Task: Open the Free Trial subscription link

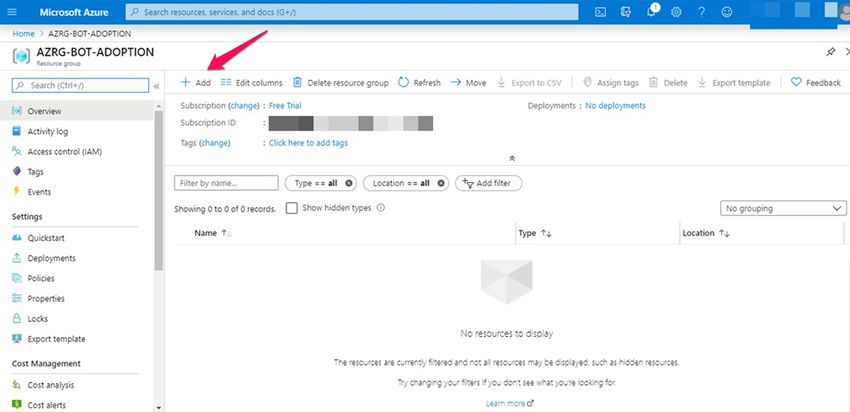Action: coord(285,106)
